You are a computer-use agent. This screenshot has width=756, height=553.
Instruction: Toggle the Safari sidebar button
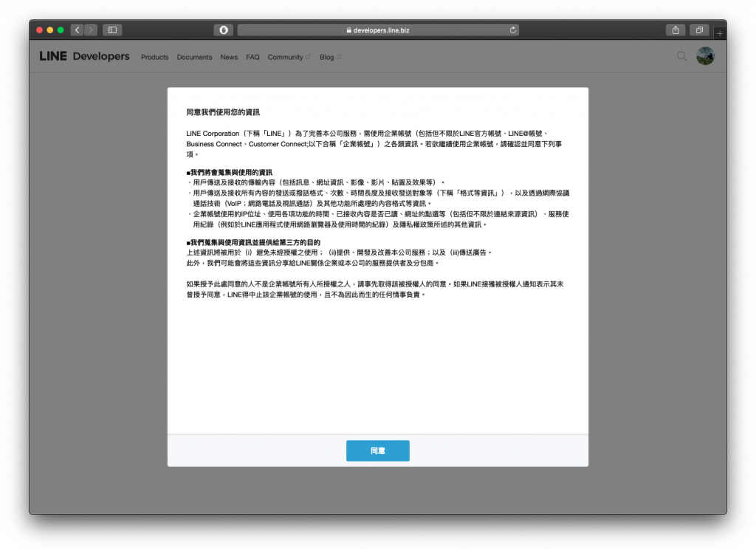pyautogui.click(x=112, y=30)
